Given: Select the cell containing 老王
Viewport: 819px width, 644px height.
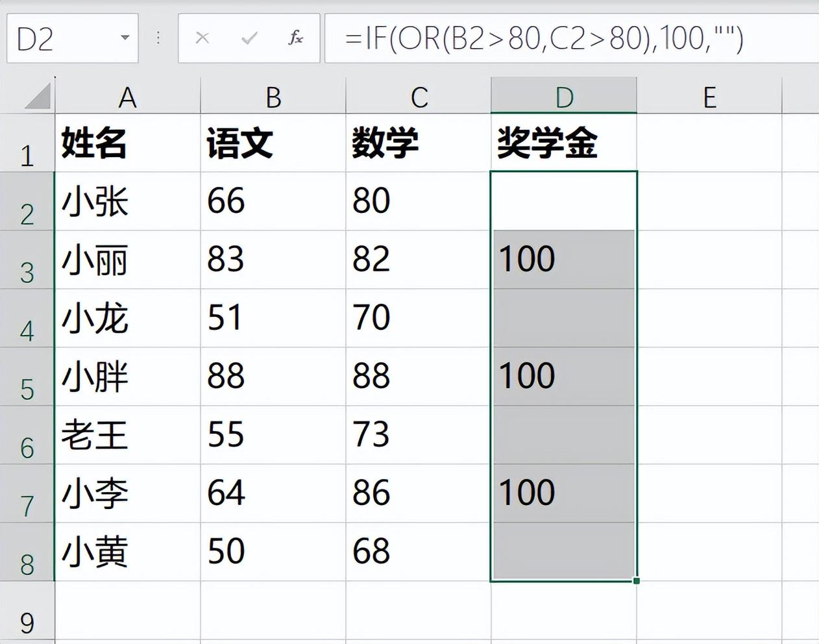Looking at the screenshot, I should click(x=128, y=435).
